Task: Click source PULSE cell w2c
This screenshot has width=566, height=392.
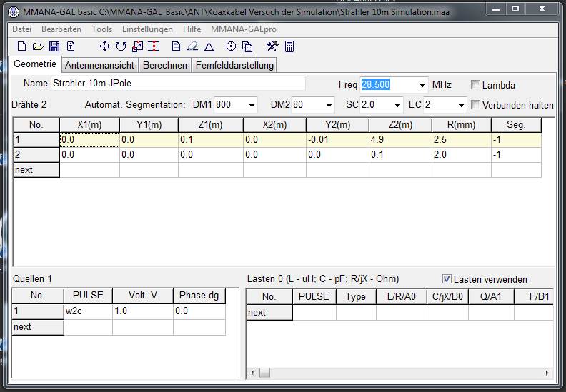Action: pos(88,311)
